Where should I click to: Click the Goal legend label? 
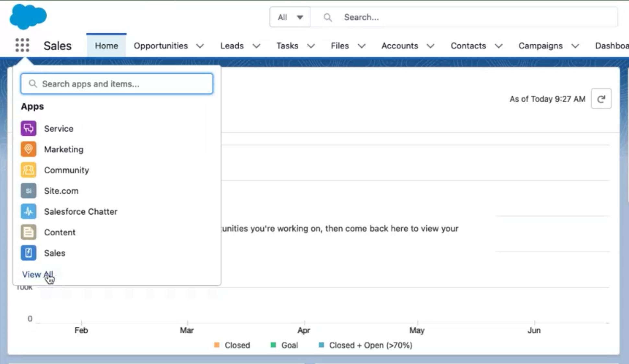290,345
